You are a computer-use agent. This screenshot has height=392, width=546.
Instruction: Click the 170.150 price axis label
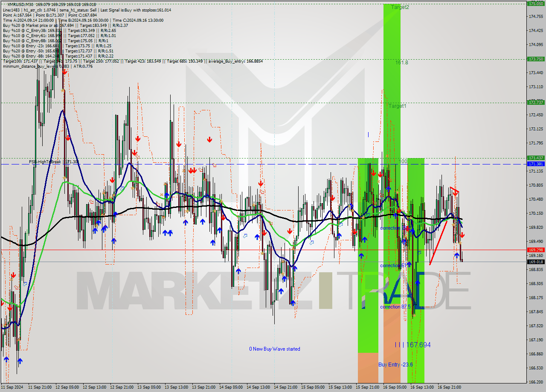click(536, 213)
